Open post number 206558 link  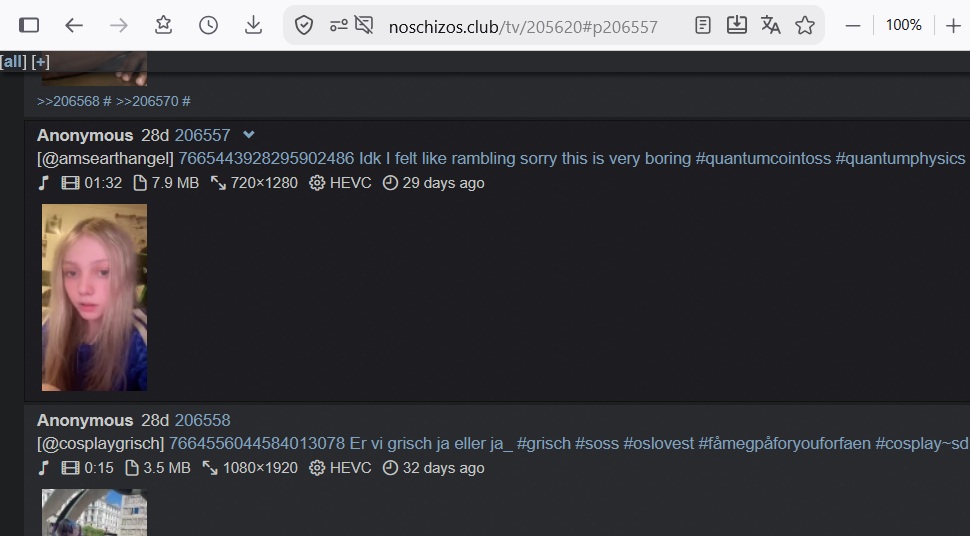coord(202,420)
